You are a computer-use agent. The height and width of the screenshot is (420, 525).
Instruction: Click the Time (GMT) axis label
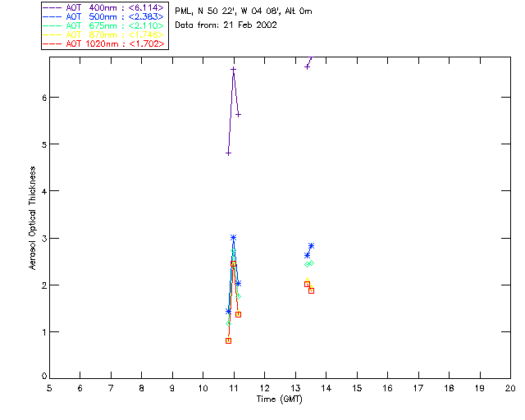pos(280,399)
